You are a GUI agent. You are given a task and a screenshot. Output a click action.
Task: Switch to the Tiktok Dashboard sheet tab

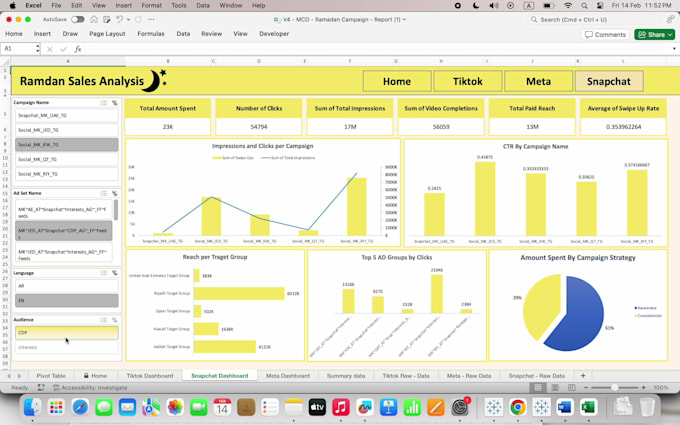(150, 376)
